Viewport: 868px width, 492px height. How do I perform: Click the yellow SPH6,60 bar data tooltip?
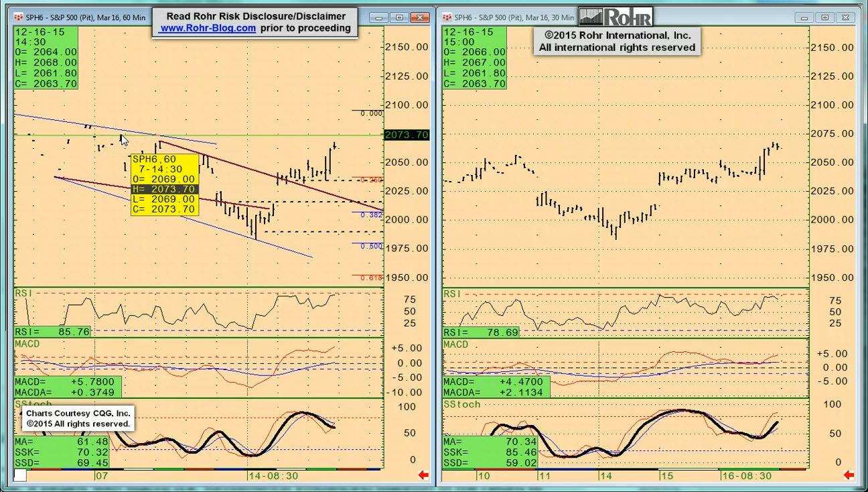coord(165,184)
